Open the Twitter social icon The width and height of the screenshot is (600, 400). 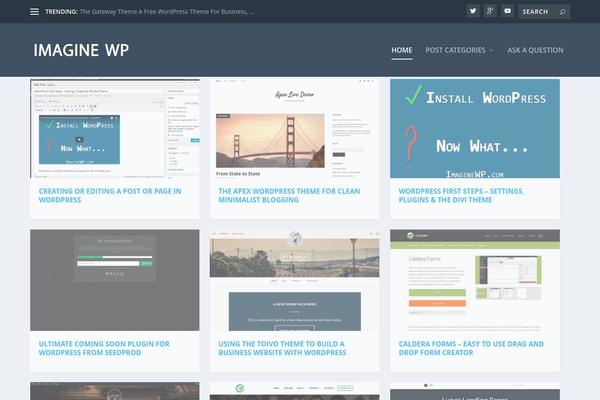click(x=473, y=11)
